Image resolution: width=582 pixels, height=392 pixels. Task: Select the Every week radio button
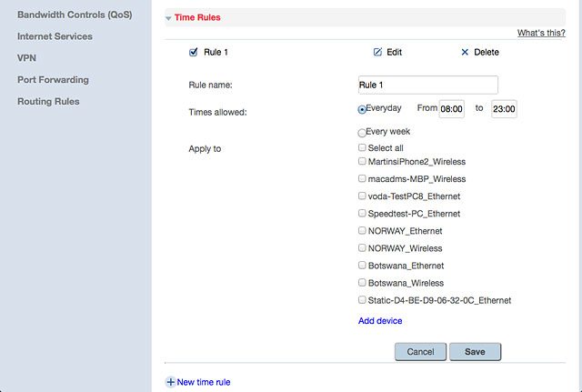coord(362,133)
